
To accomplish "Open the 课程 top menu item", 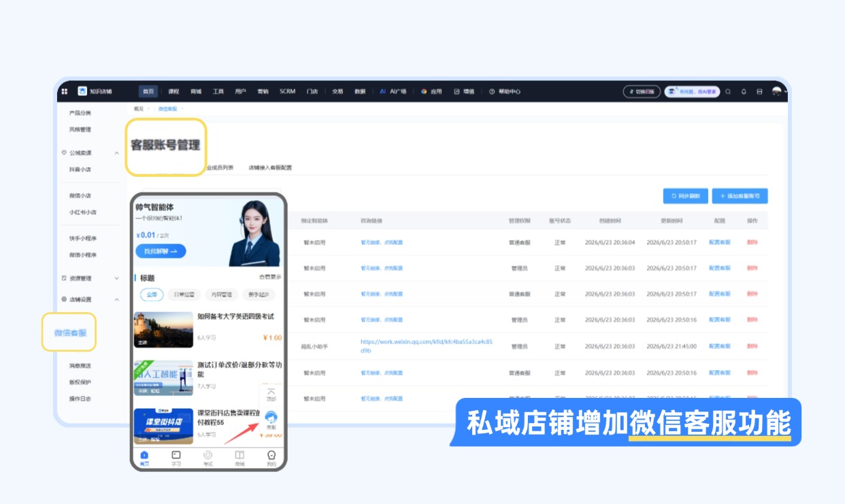I will point(173,91).
